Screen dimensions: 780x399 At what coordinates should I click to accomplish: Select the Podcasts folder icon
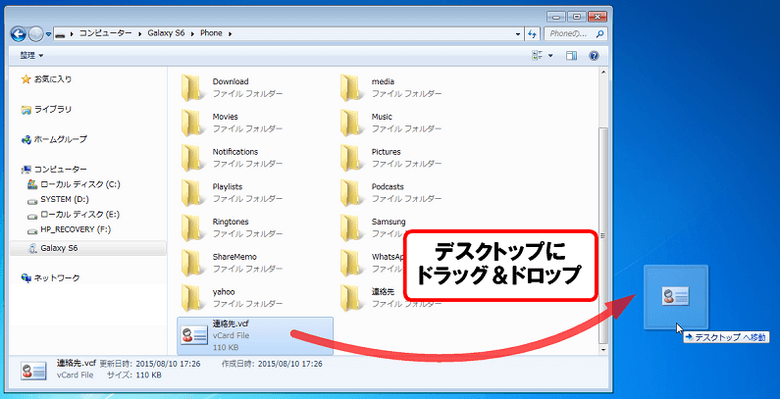[x=352, y=193]
